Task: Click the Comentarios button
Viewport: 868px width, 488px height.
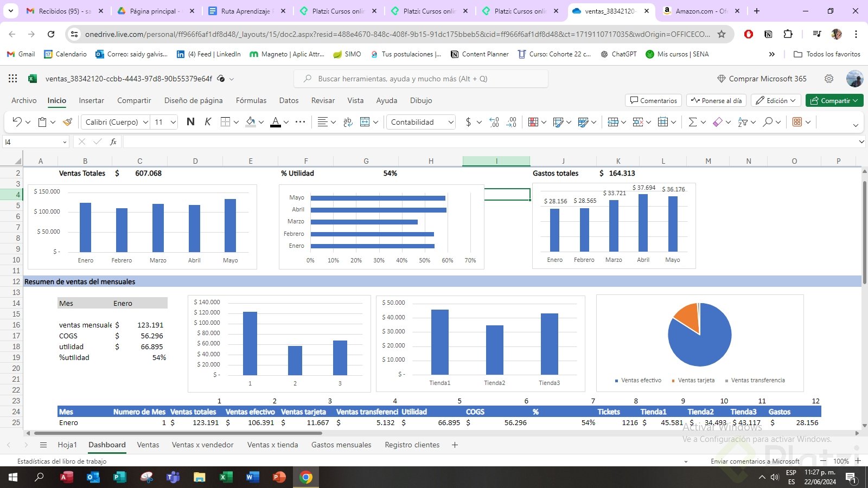Action: point(653,100)
